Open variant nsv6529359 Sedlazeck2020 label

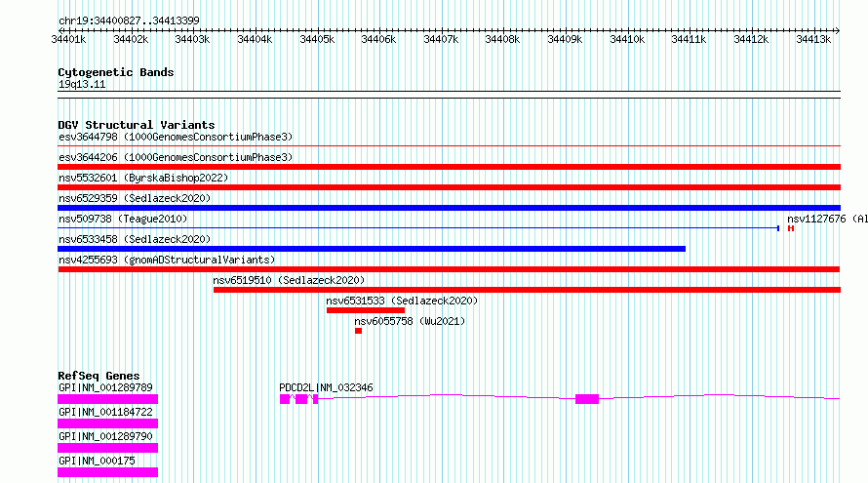click(135, 198)
